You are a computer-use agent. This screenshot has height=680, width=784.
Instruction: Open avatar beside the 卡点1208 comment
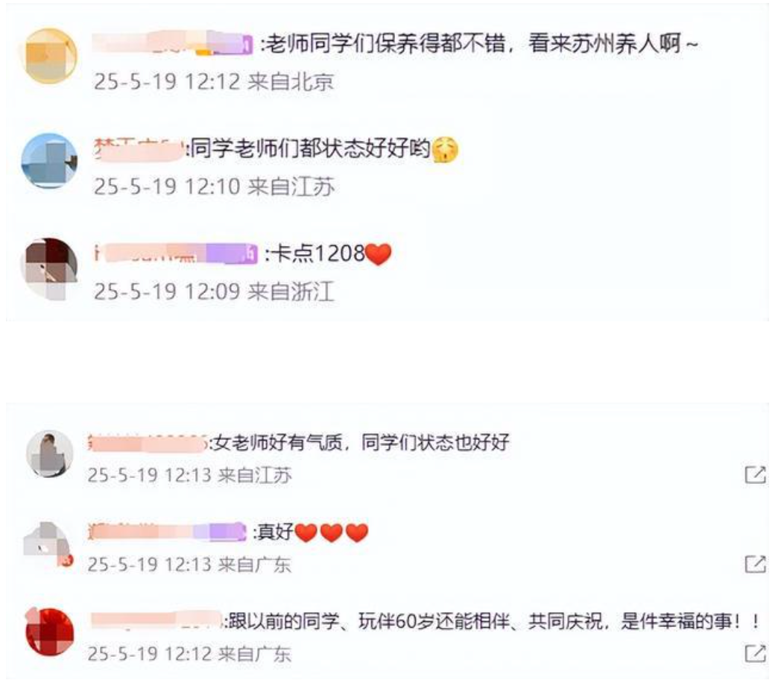(x=49, y=268)
